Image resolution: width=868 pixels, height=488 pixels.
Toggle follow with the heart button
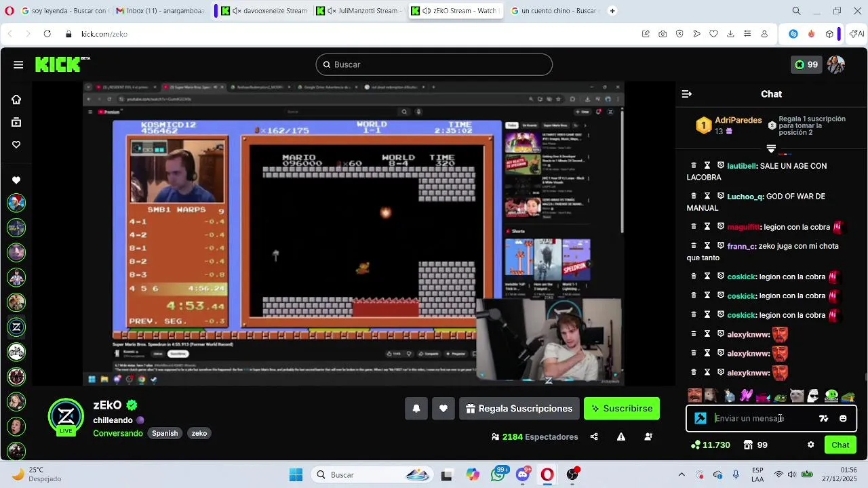click(x=443, y=409)
